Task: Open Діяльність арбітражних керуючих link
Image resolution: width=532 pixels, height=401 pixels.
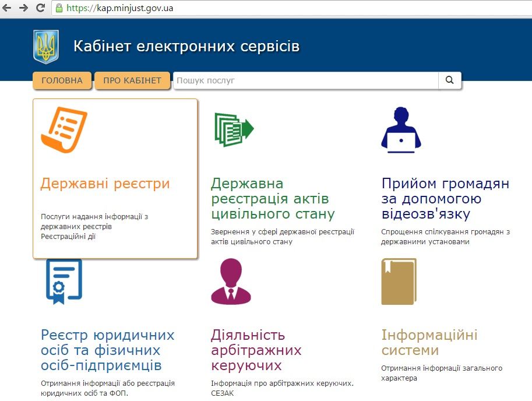Action: 256,350
